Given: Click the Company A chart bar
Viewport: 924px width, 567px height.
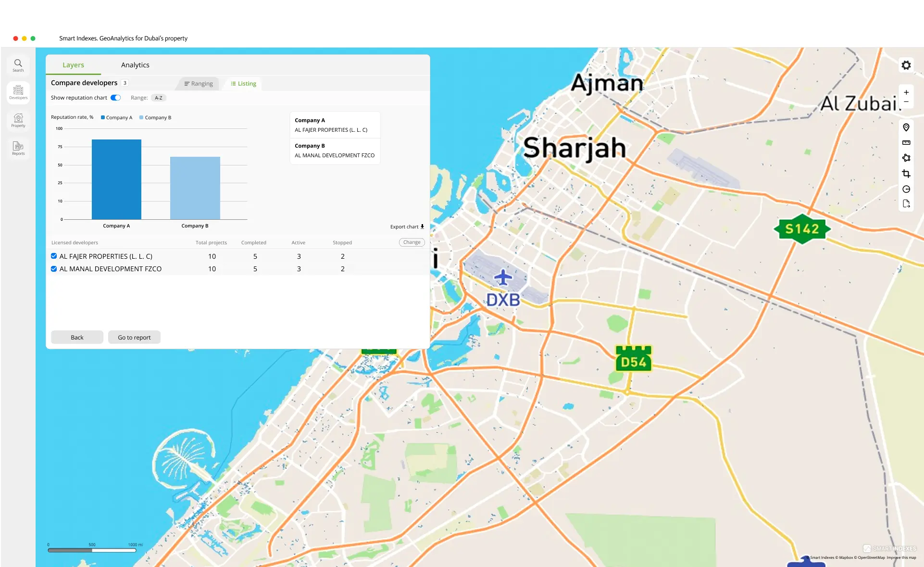Looking at the screenshot, I should [x=116, y=179].
